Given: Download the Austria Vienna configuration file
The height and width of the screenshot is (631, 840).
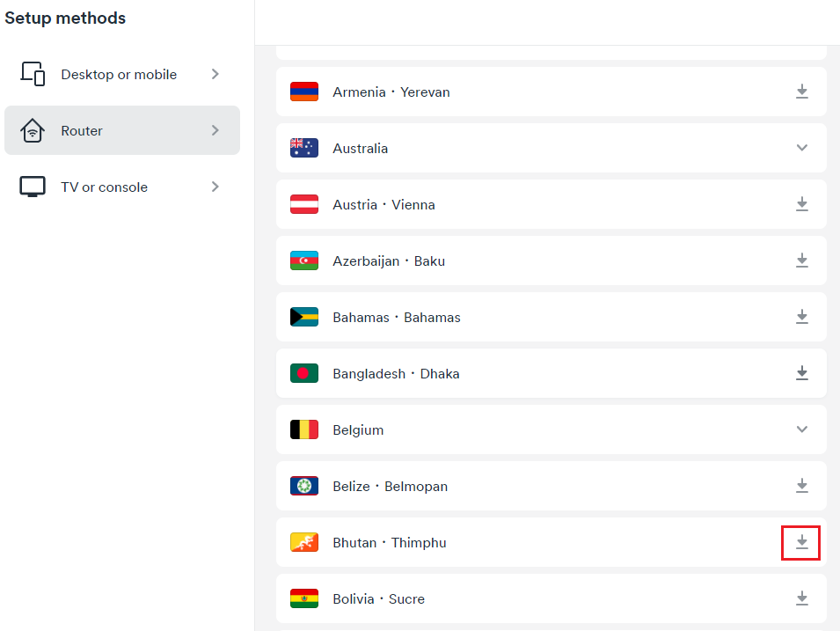Looking at the screenshot, I should tap(801, 204).
